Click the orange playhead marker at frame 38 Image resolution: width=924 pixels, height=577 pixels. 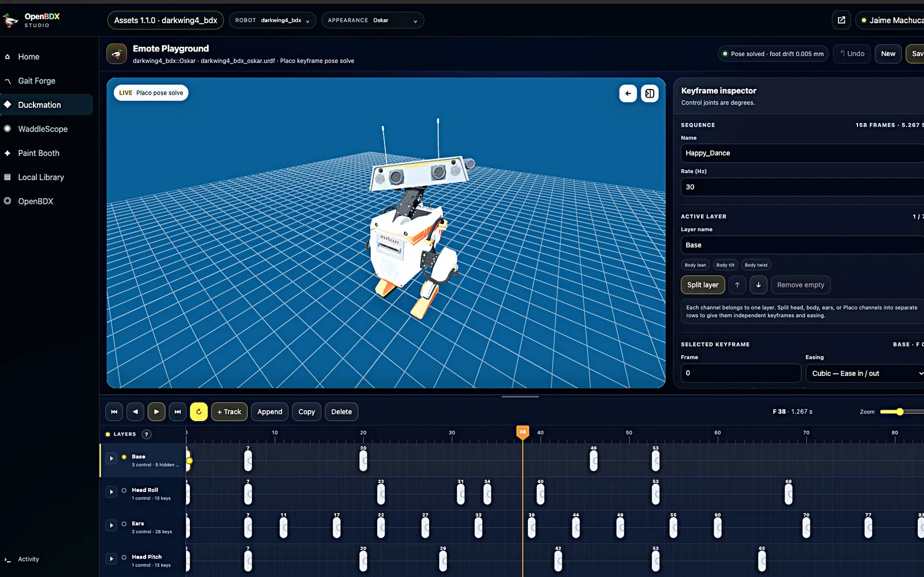point(523,432)
